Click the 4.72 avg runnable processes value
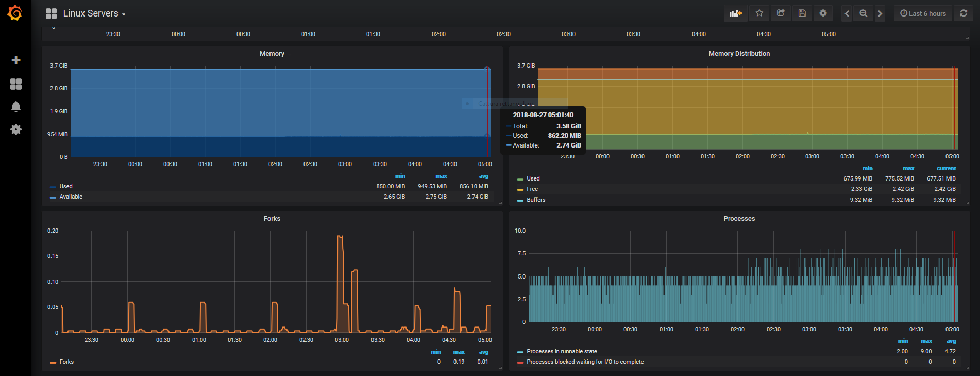Viewport: 980px width, 376px height. point(950,351)
